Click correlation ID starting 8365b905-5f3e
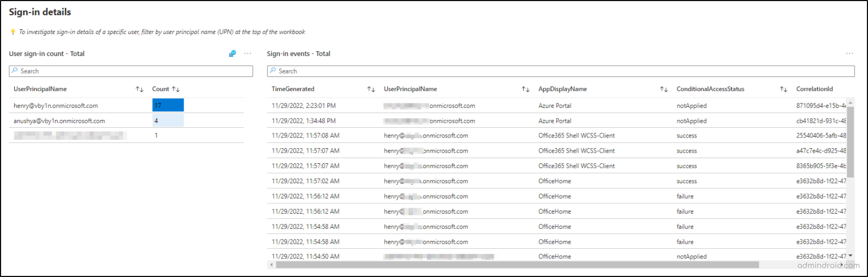This screenshot has height=277, width=868. point(821,166)
